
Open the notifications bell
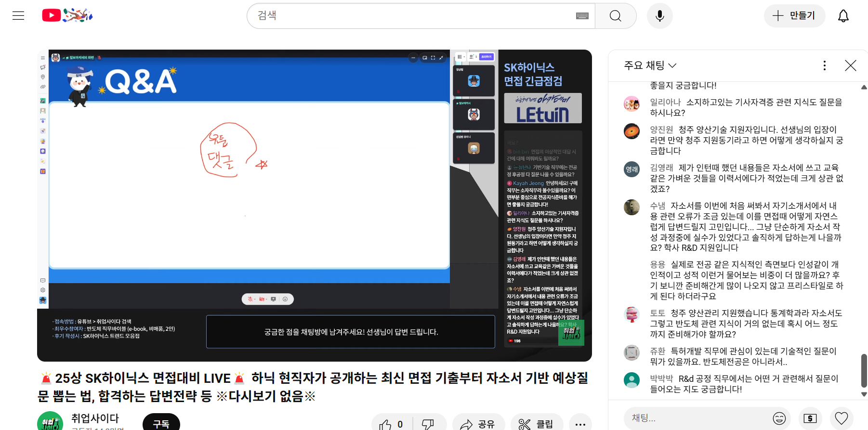click(843, 16)
